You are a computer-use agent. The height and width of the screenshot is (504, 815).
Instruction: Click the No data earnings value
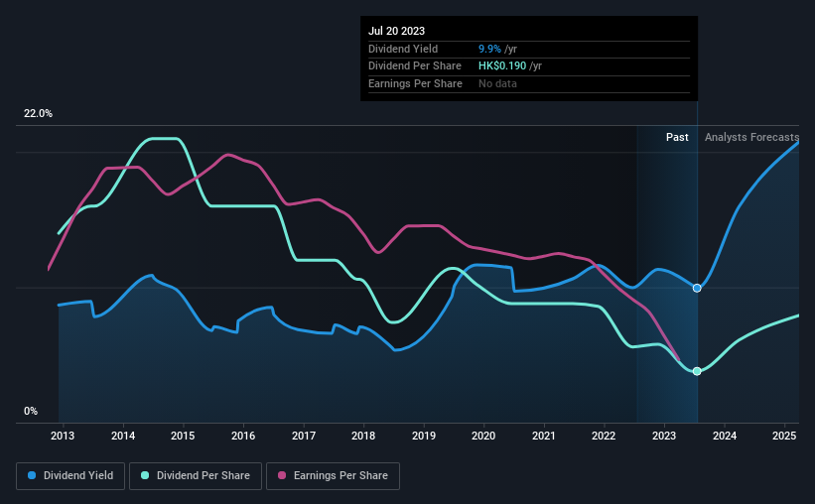[497, 83]
